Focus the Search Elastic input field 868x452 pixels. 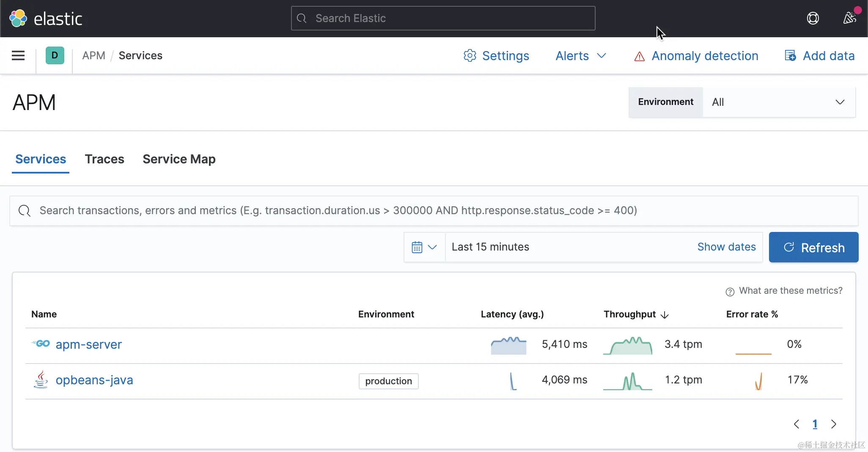443,18
